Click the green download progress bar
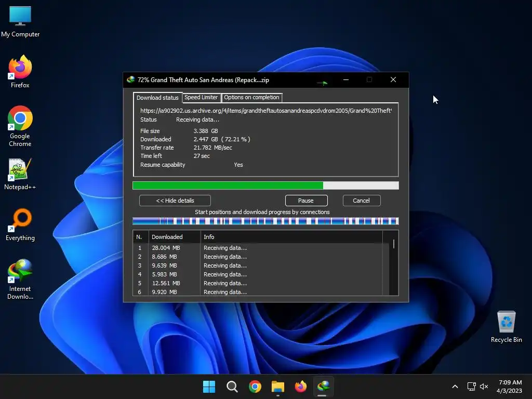The height and width of the screenshot is (399, 532). 265,185
